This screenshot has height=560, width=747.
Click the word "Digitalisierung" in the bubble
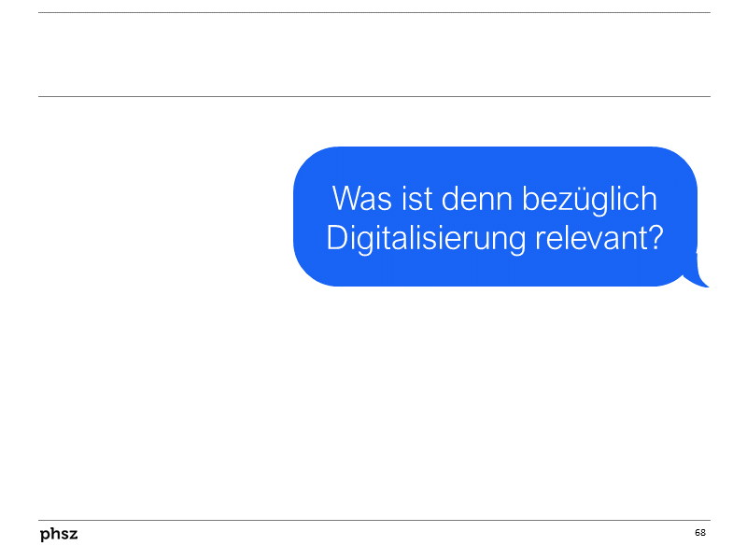pos(426,239)
